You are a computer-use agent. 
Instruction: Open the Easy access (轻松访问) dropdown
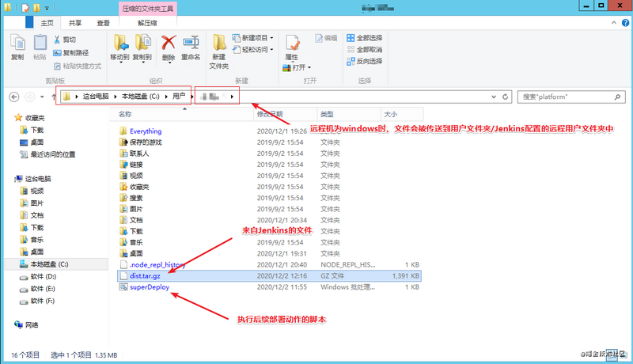tap(252, 49)
